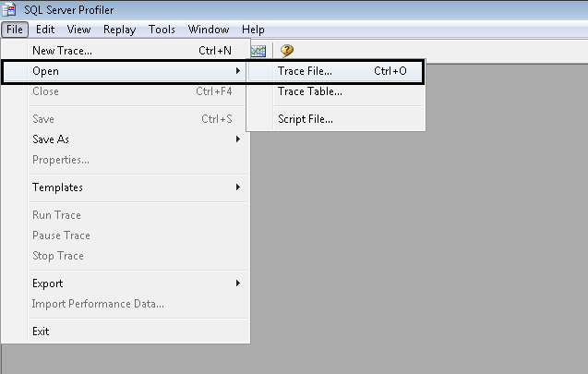This screenshot has width=588, height=374.
Task: Click the Stop Trace menu entry
Action: (126, 256)
